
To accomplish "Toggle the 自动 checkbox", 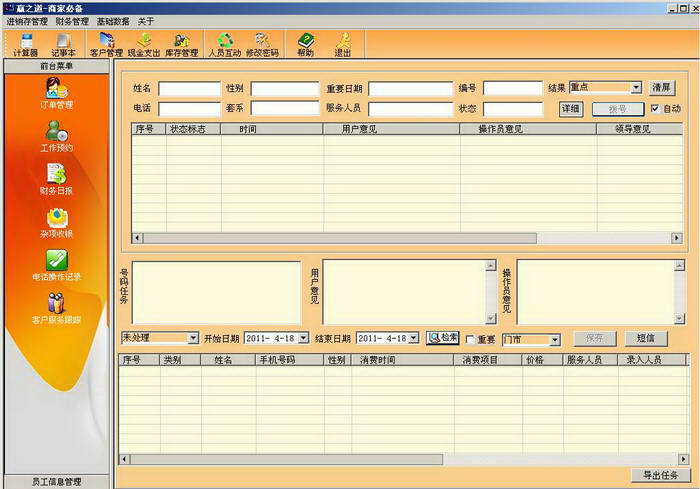I will [655, 108].
